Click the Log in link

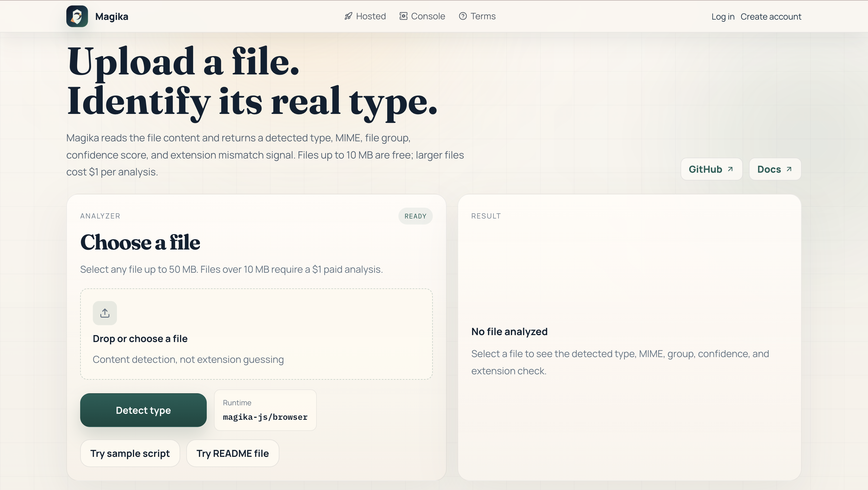pos(722,17)
